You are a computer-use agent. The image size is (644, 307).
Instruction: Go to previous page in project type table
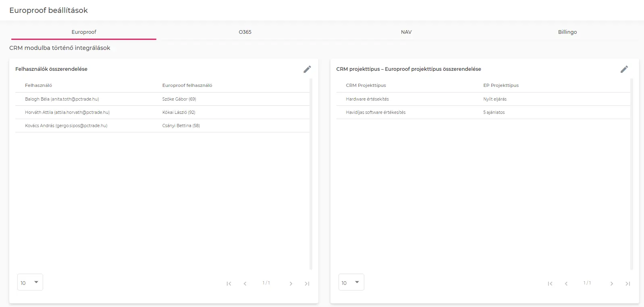566,284
